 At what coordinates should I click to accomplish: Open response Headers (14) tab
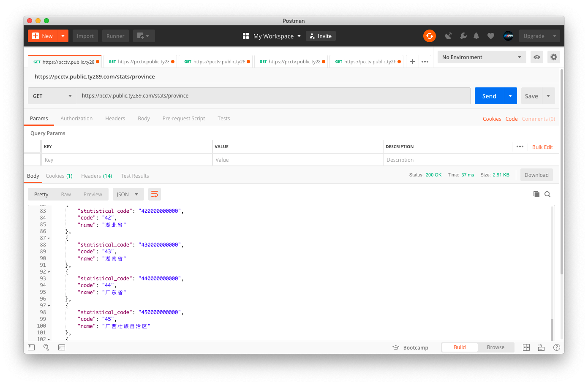tap(97, 176)
